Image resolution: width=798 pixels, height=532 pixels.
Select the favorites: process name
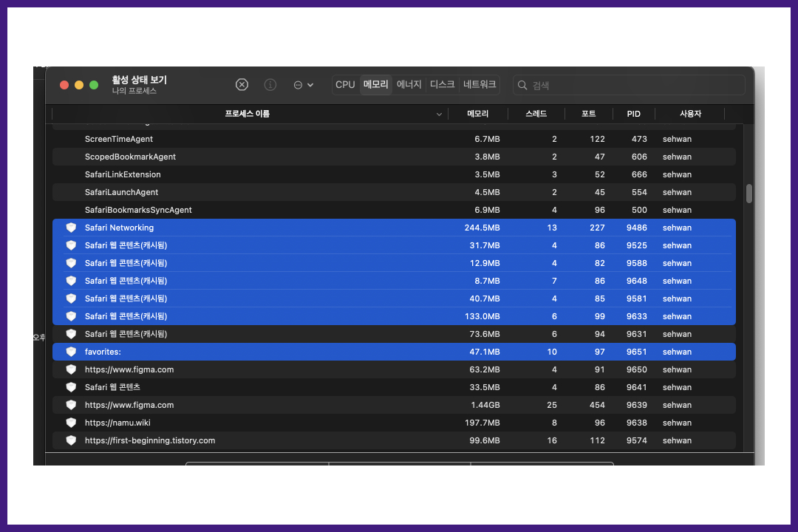click(103, 352)
